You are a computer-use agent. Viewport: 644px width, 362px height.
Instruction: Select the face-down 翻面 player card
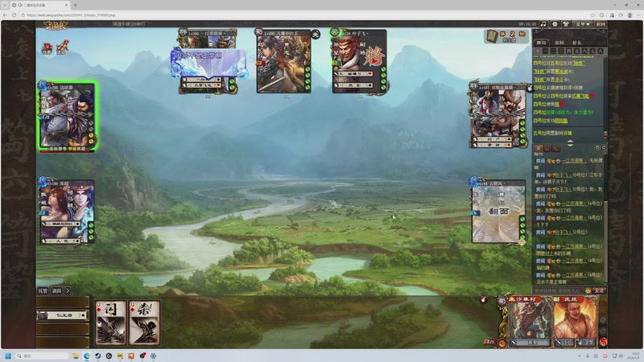pos(498,212)
